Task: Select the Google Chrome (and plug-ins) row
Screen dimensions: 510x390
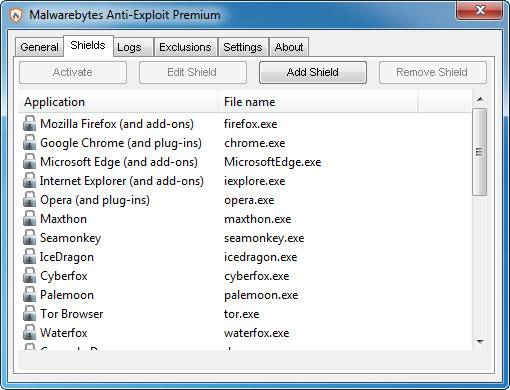Action: click(x=245, y=143)
